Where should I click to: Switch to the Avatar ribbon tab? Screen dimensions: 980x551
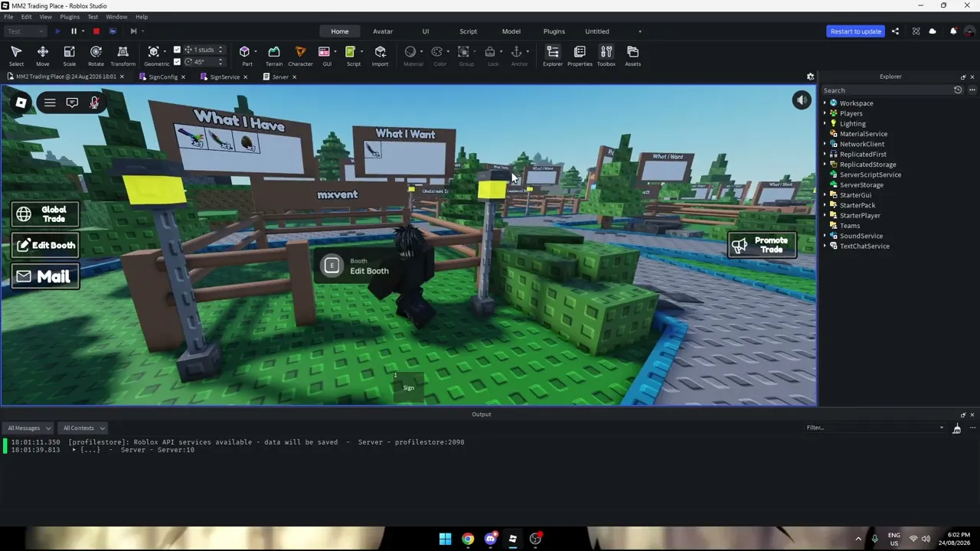383,31
